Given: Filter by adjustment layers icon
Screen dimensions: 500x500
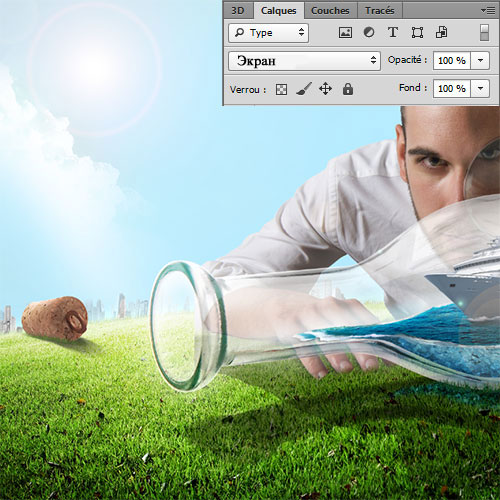Looking at the screenshot, I should (369, 33).
